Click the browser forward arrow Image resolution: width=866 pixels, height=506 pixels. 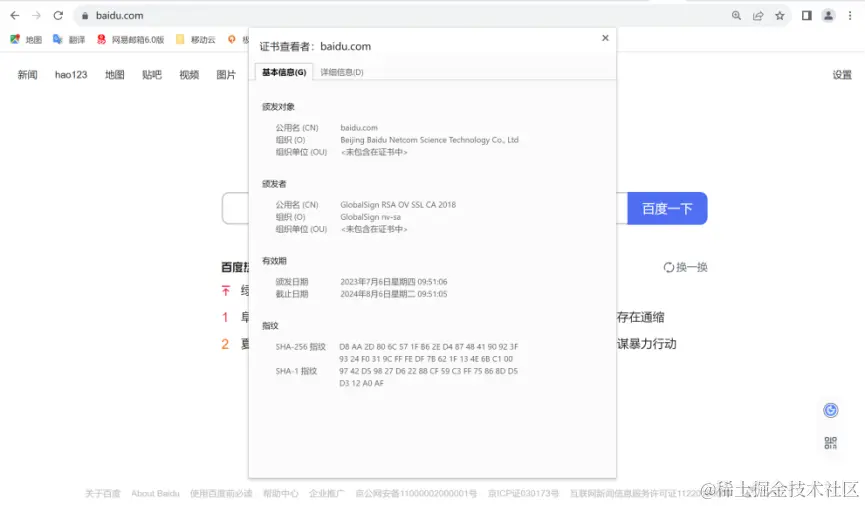[36, 15]
